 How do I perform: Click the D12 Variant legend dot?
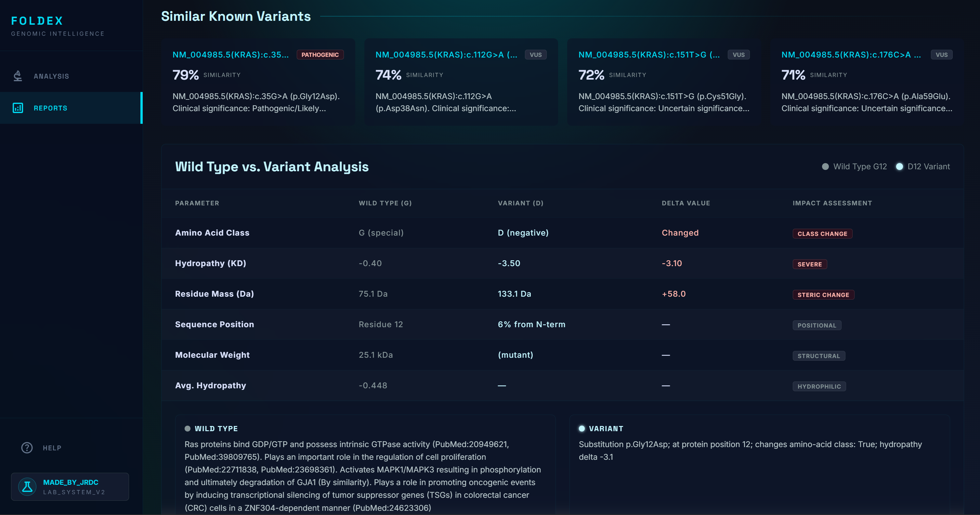coord(899,167)
